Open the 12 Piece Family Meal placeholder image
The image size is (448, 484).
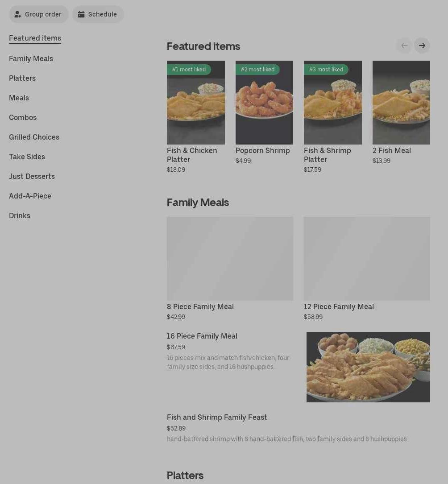[x=367, y=259]
